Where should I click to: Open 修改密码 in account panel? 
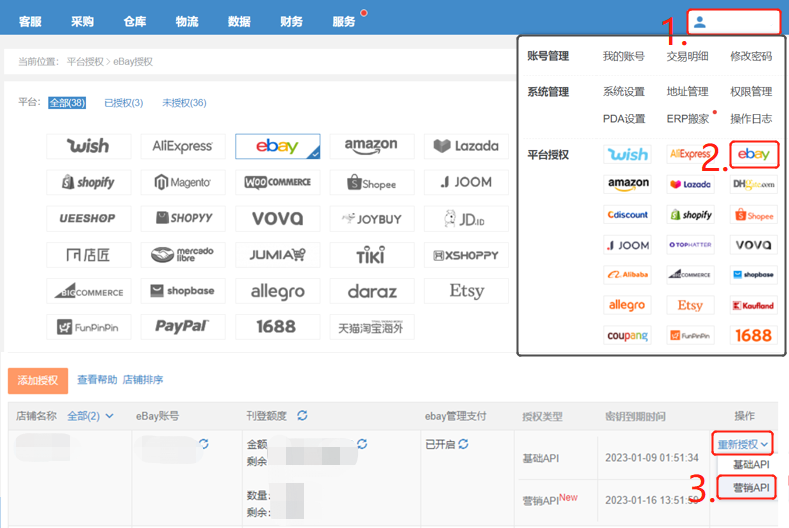coord(751,56)
